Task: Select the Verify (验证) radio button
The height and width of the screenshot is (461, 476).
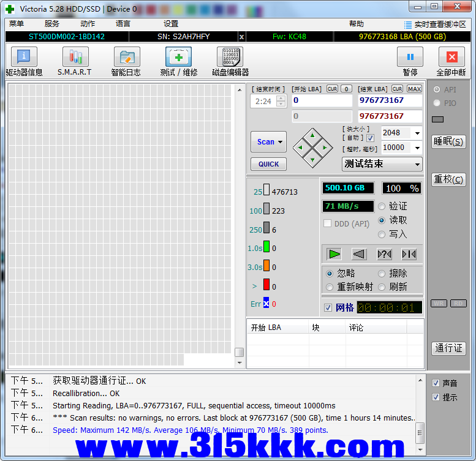Action: coord(382,206)
